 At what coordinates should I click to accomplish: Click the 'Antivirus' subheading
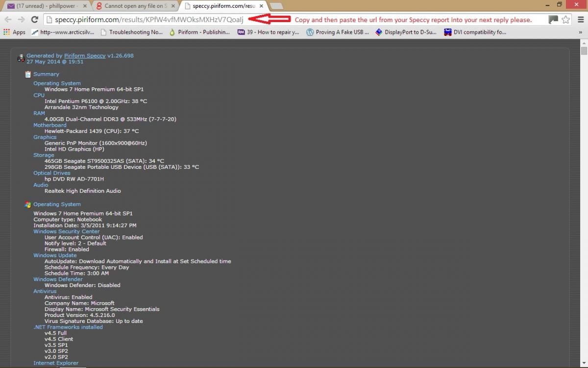pyautogui.click(x=45, y=291)
